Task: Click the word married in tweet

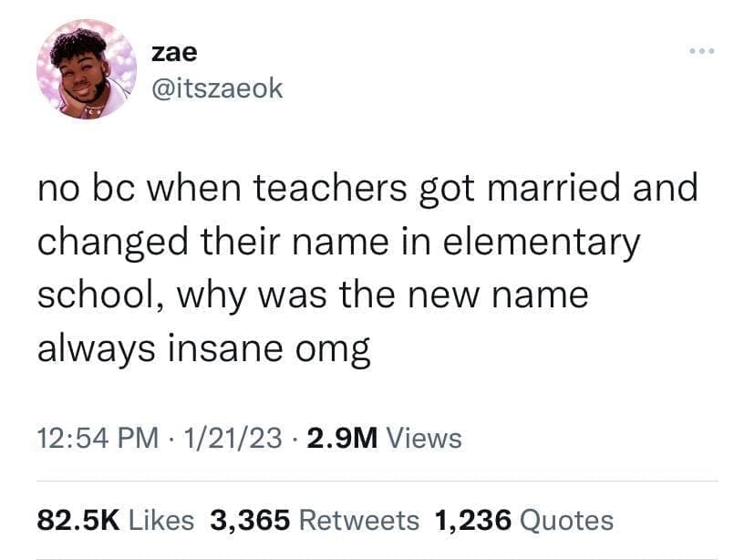Action: (x=554, y=188)
